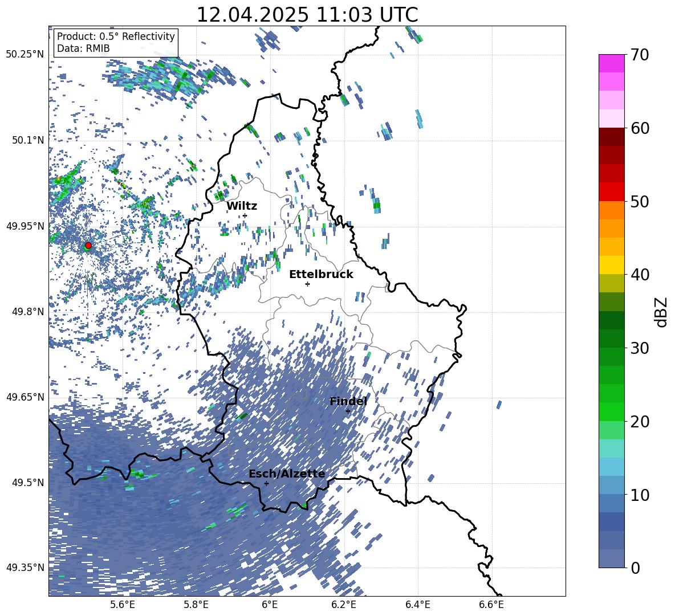Viewport: 675px width, 616px height.
Task: Click the latitude label 49.35°N
Action: click(x=25, y=568)
